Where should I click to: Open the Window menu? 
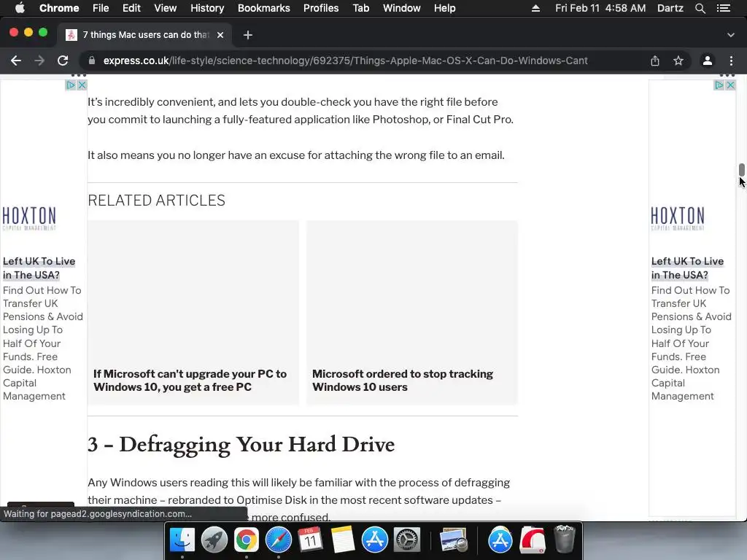(402, 8)
